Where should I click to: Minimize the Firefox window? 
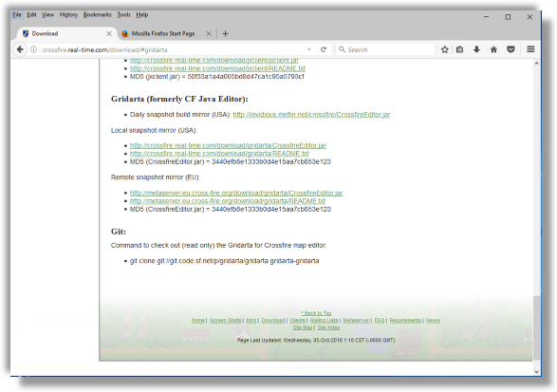pos(486,17)
